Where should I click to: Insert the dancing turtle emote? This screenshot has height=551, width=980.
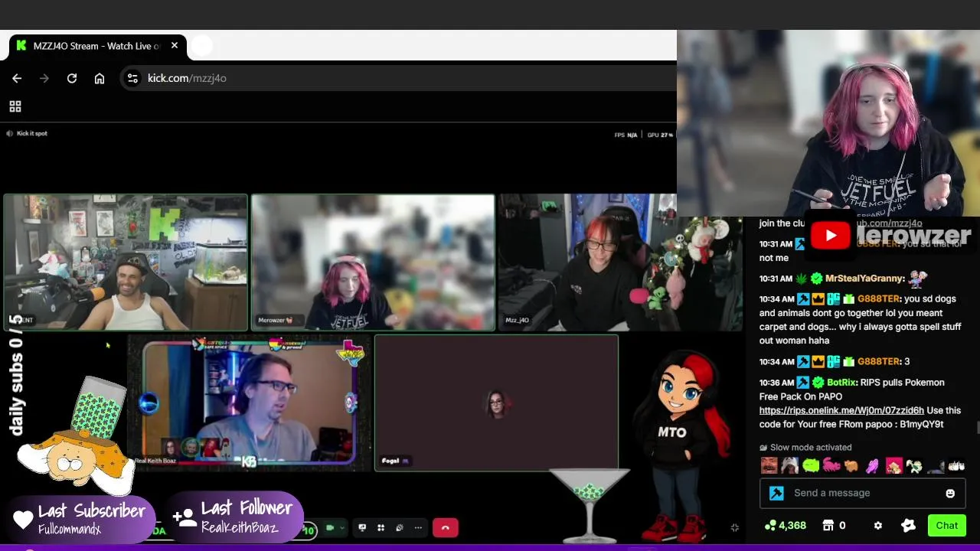(914, 465)
